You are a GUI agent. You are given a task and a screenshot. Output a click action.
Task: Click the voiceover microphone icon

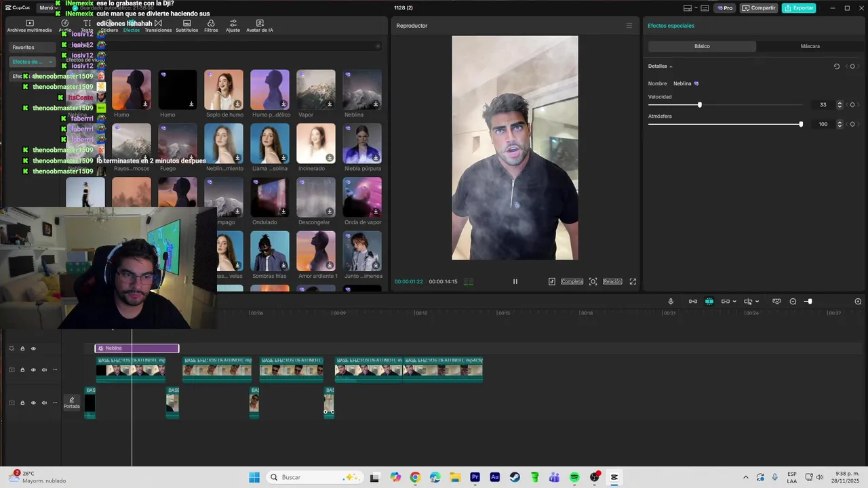[x=671, y=302]
